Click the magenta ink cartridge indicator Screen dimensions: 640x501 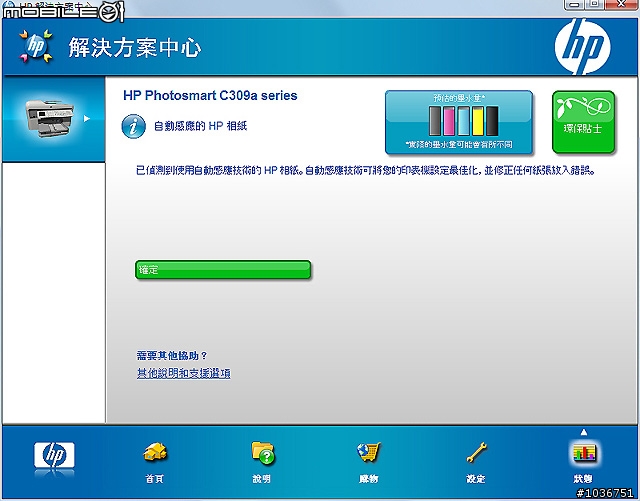(x=449, y=121)
